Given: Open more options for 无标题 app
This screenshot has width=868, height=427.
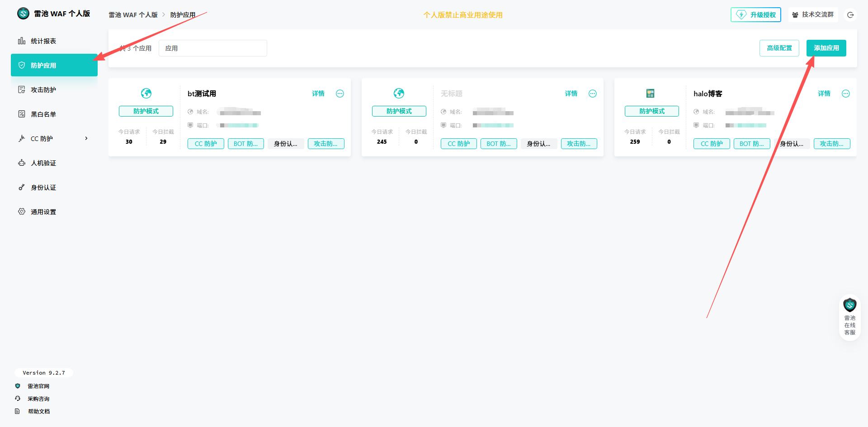Looking at the screenshot, I should click(x=592, y=94).
